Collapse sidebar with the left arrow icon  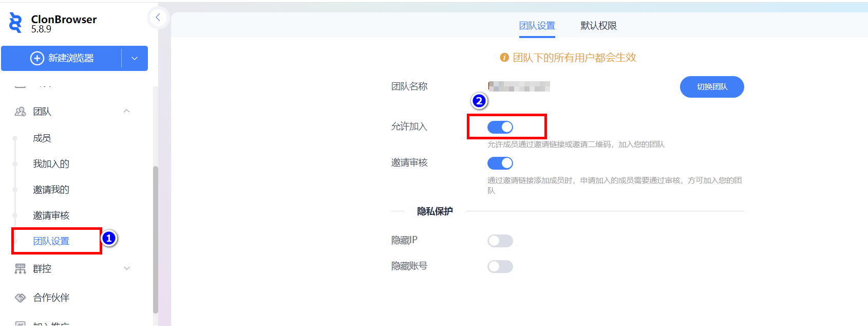click(158, 17)
